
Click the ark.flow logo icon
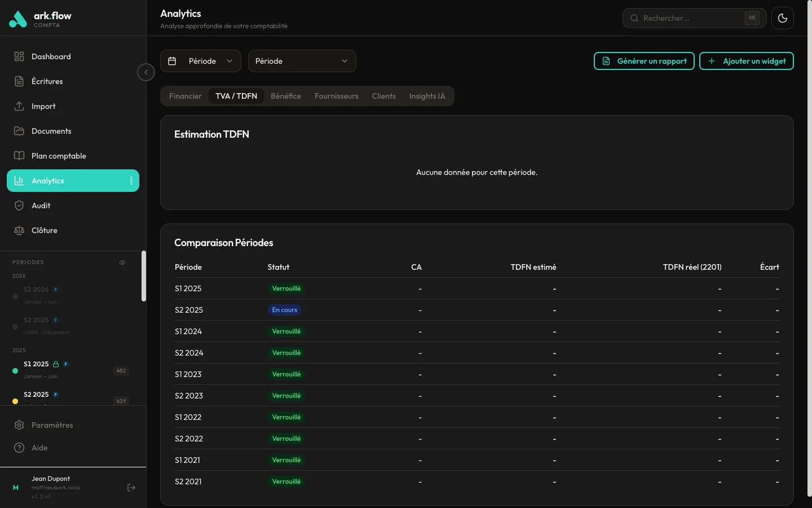[18, 19]
